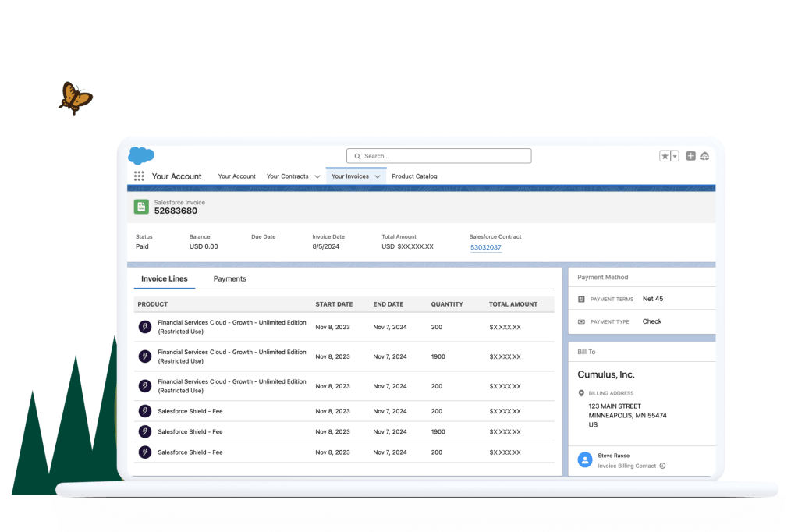798x532 pixels.
Task: Click the QUANTITY column header
Action: [x=447, y=304]
